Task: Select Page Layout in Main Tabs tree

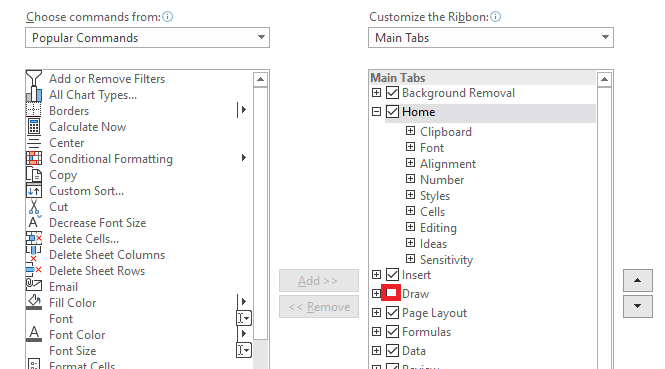Action: [x=434, y=313]
